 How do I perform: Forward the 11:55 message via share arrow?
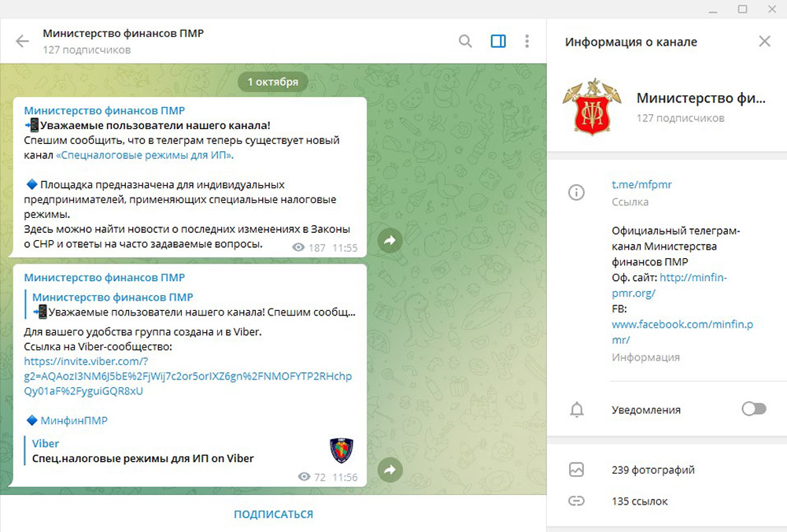click(x=390, y=241)
